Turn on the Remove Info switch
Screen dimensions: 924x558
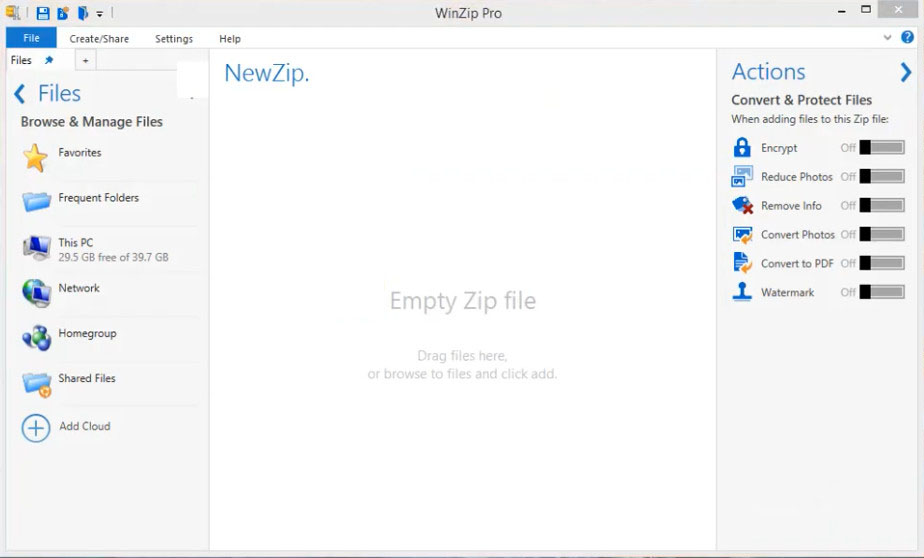point(882,205)
